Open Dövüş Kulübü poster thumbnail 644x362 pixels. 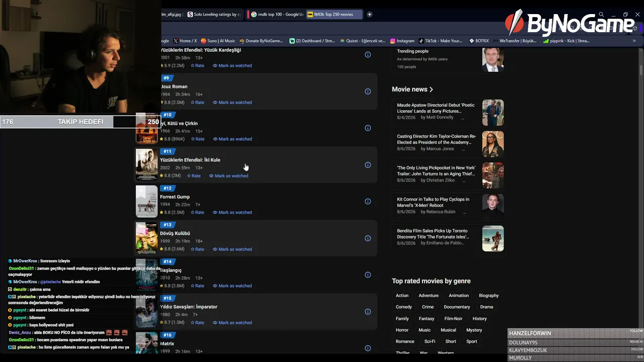tap(146, 238)
